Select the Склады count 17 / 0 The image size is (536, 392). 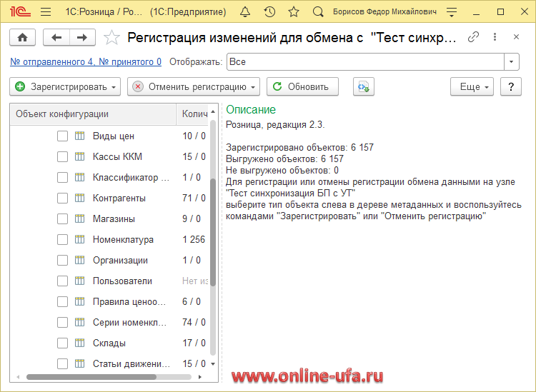point(194,343)
